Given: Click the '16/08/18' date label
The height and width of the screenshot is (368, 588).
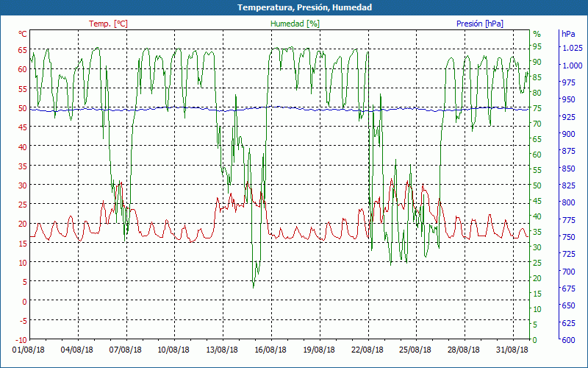Looking at the screenshot, I should [x=270, y=350].
